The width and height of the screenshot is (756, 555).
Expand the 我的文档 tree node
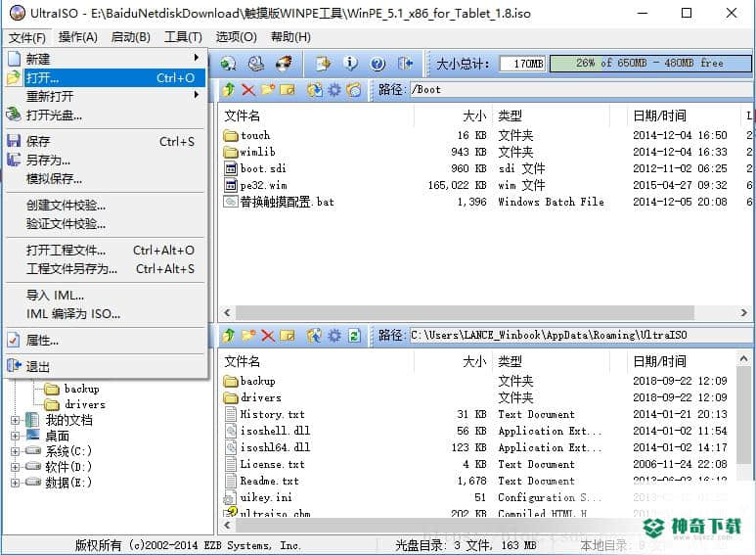16,420
